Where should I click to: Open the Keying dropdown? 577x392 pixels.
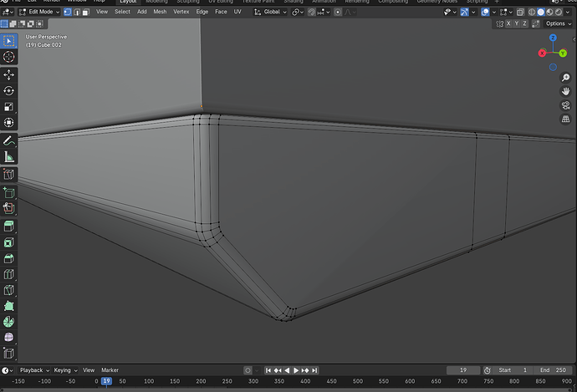click(65, 370)
